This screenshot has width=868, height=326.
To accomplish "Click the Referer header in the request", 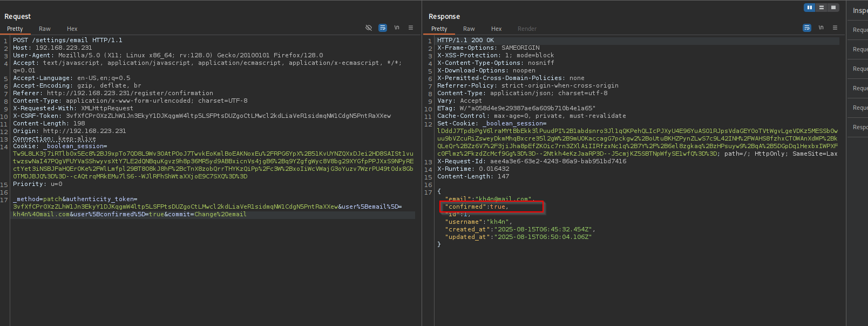I will [x=113, y=93].
